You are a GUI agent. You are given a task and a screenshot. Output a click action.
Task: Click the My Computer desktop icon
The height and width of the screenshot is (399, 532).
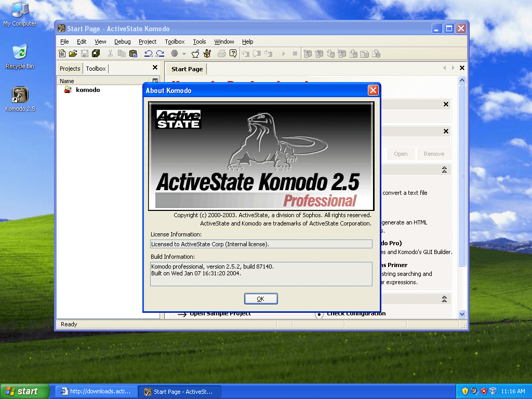[x=20, y=14]
